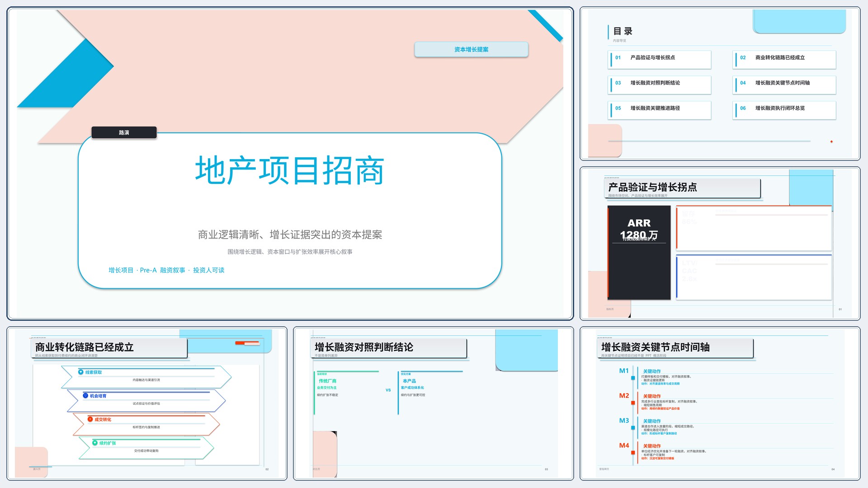The height and width of the screenshot is (488, 868).
Task: Click the 本产品 comparison heading
Action: click(409, 381)
